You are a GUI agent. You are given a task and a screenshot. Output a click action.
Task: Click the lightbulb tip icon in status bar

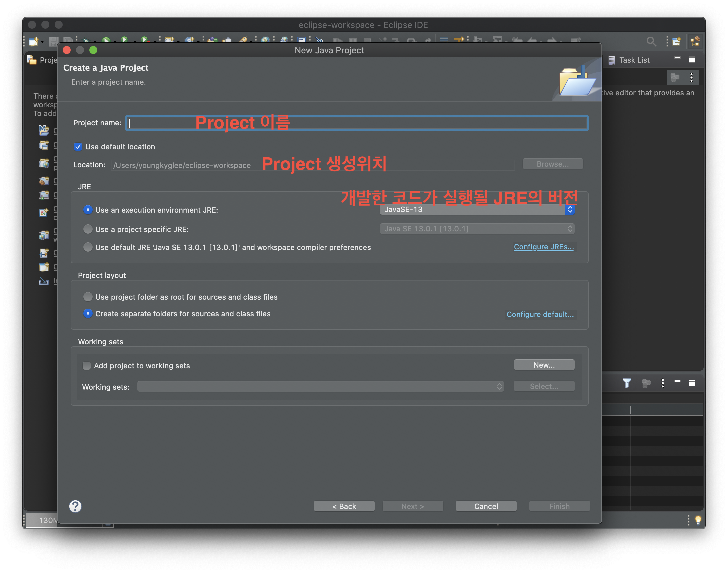point(698,520)
